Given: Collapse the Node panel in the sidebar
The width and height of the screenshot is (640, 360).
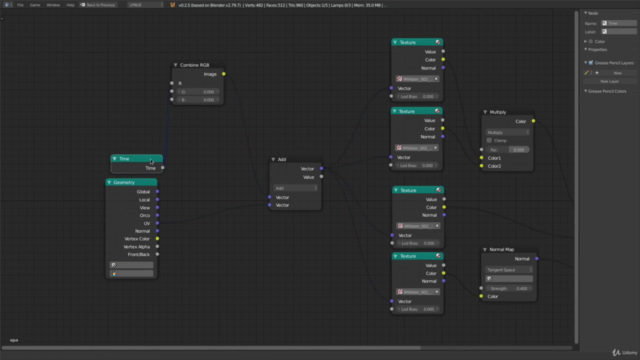Looking at the screenshot, I should [585, 13].
